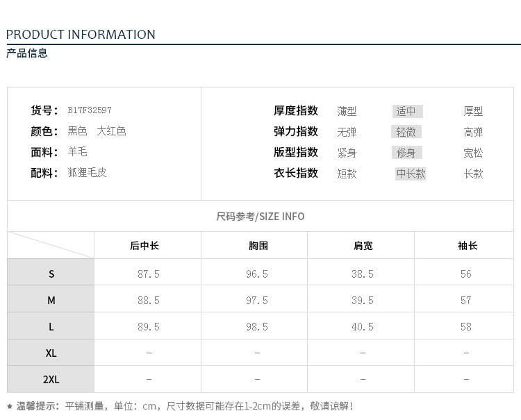
Task: Click the 颜色 label
Action: click(x=44, y=131)
